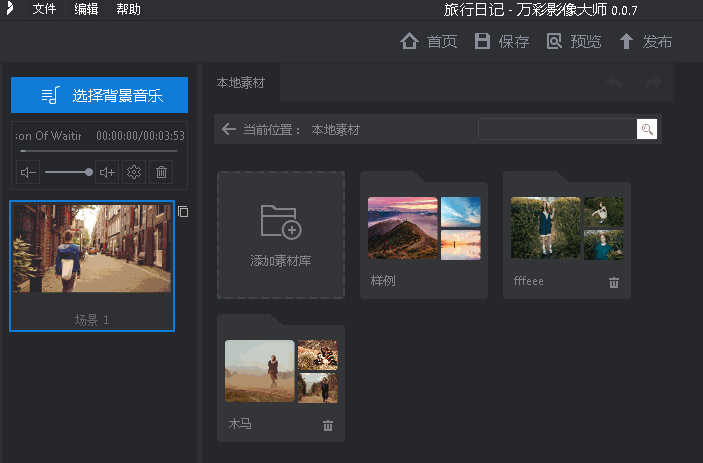Open the 帮助 menu

point(128,10)
